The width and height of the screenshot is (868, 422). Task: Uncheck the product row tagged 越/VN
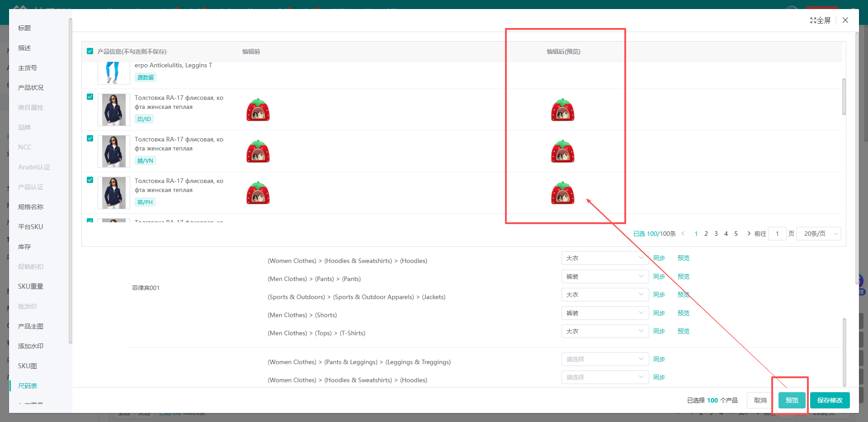point(90,138)
